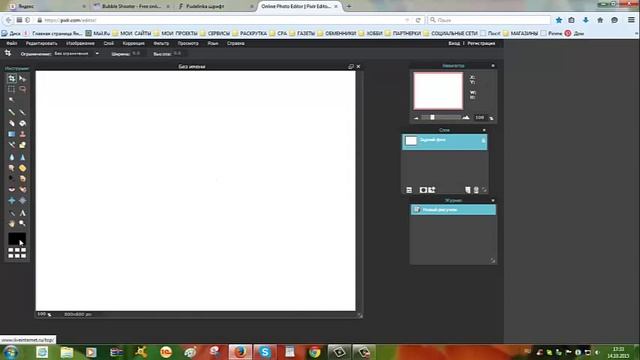Delete layer with trash icon
Screen dimensions: 640x360
click(476, 190)
